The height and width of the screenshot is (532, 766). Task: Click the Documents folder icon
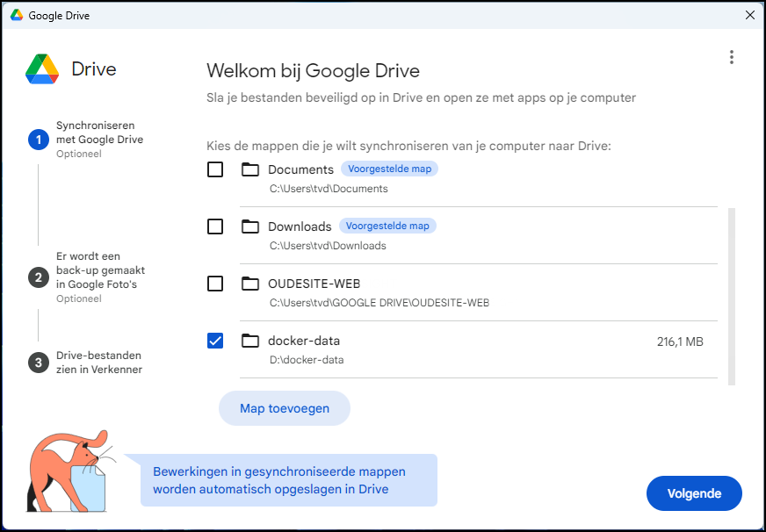(250, 169)
